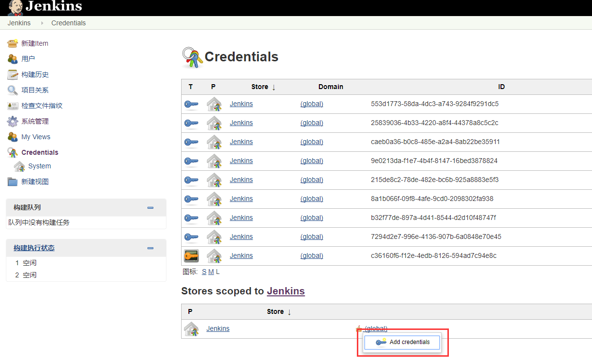This screenshot has width=592, height=364.
Task: Click key icon for credential caeb0a36
Action: pyautogui.click(x=191, y=142)
